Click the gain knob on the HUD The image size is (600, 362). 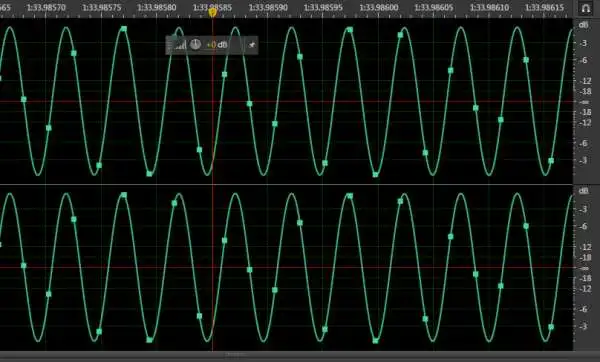(x=196, y=44)
